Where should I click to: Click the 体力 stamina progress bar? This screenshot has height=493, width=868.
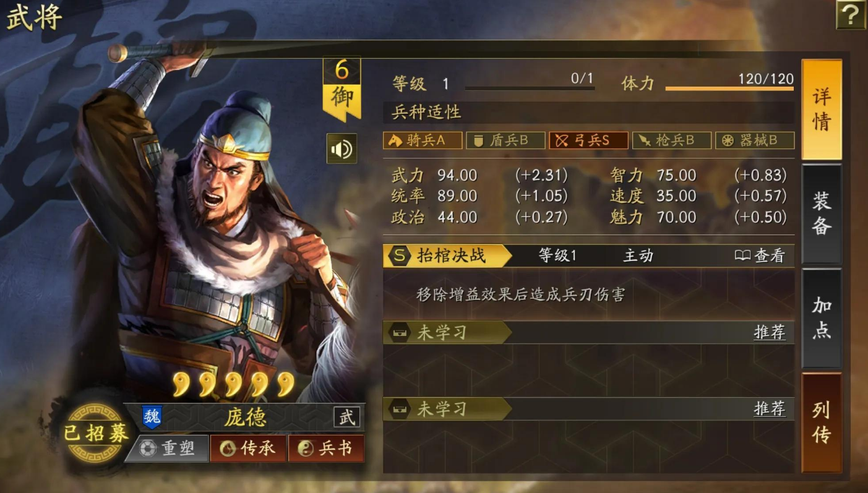point(729,88)
